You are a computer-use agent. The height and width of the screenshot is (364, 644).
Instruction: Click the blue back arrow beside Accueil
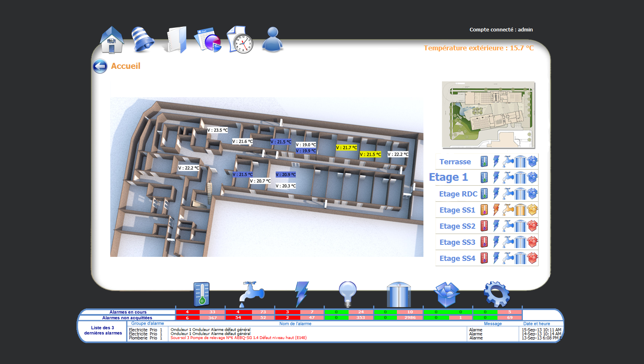pyautogui.click(x=100, y=66)
